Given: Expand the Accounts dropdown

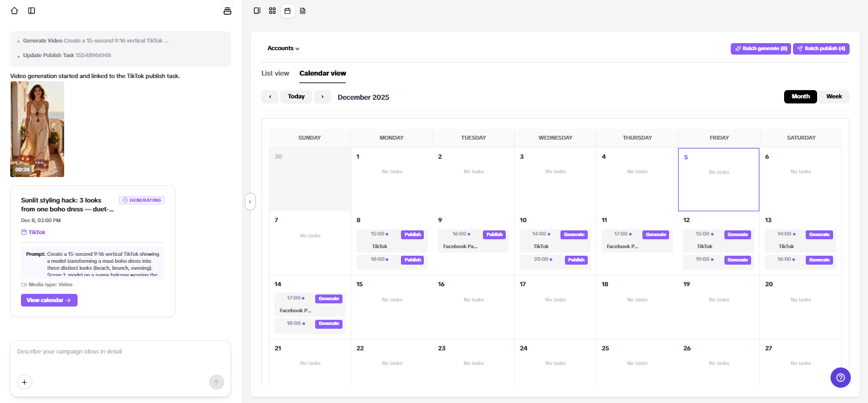Looking at the screenshot, I should (283, 48).
